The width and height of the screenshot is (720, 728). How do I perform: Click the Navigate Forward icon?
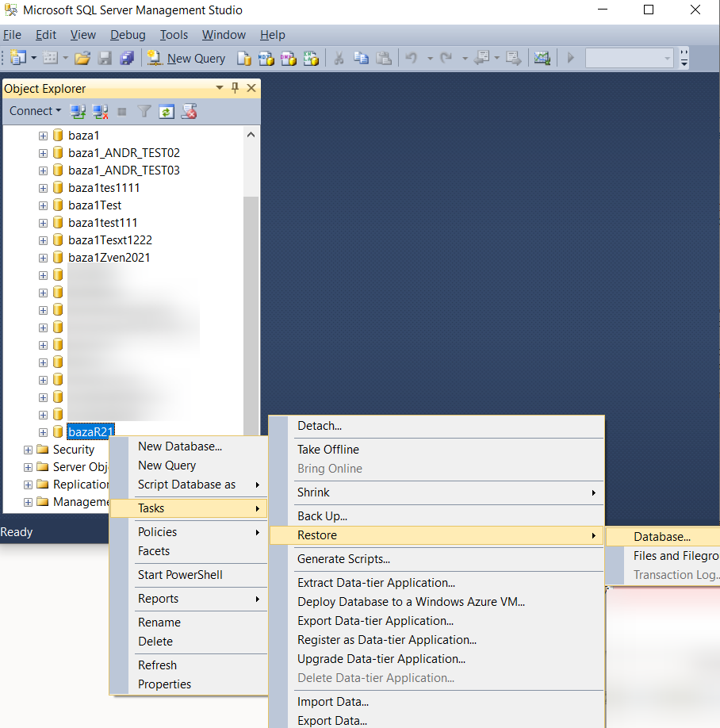(x=513, y=58)
